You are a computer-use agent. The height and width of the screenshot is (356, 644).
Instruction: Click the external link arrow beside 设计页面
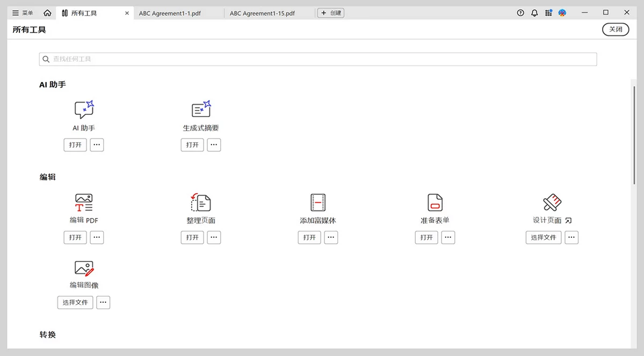(x=568, y=221)
